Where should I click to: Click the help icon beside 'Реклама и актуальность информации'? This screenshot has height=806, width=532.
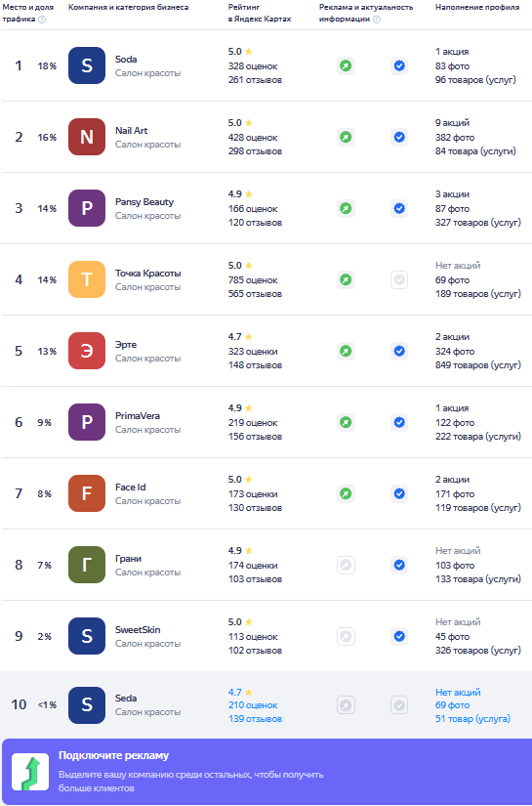point(377,20)
